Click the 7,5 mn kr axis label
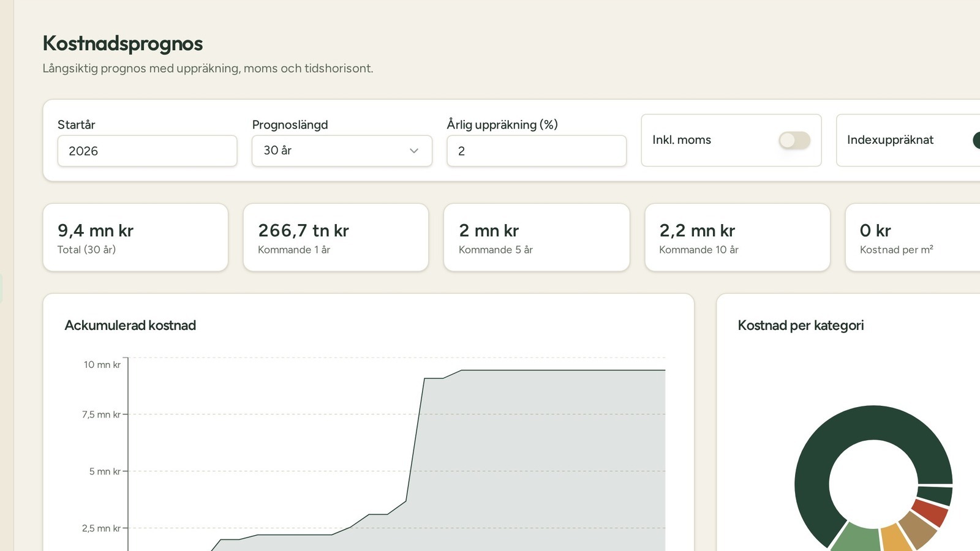The image size is (980, 551). click(x=101, y=414)
